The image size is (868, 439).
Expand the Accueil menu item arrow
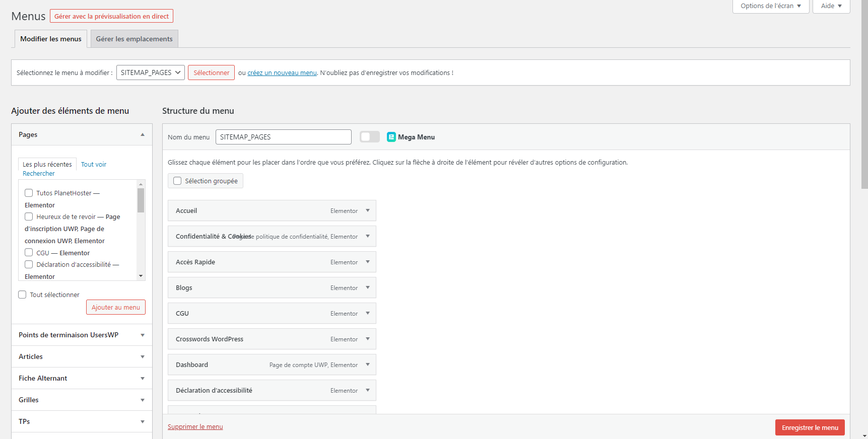[368, 210]
